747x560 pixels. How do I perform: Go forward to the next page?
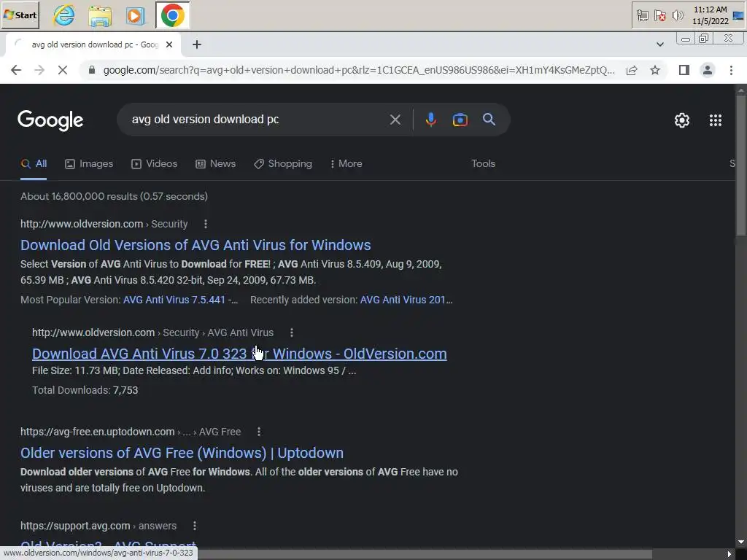[39, 71]
